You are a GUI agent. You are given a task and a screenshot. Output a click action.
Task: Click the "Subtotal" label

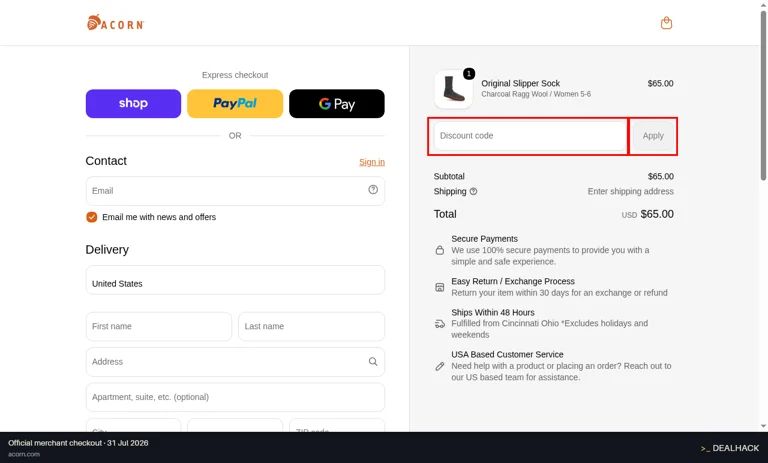[449, 176]
